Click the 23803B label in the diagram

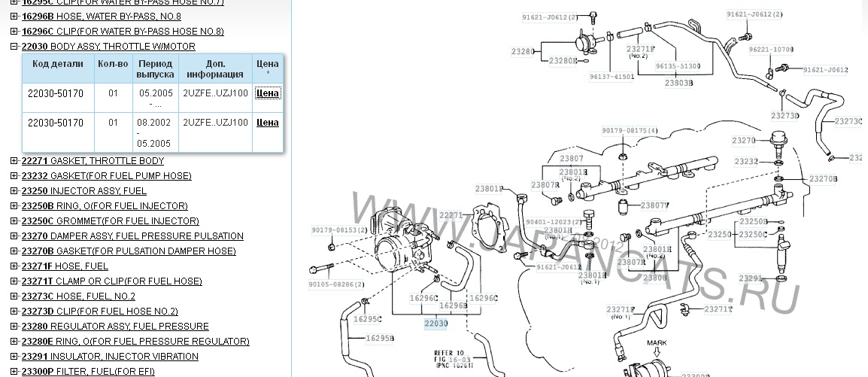click(678, 84)
